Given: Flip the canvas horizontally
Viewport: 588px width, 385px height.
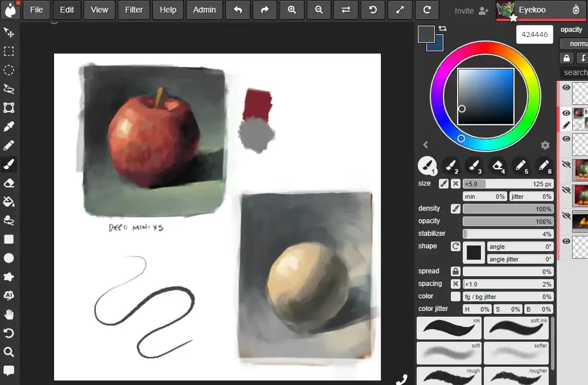Looking at the screenshot, I should pos(346,10).
